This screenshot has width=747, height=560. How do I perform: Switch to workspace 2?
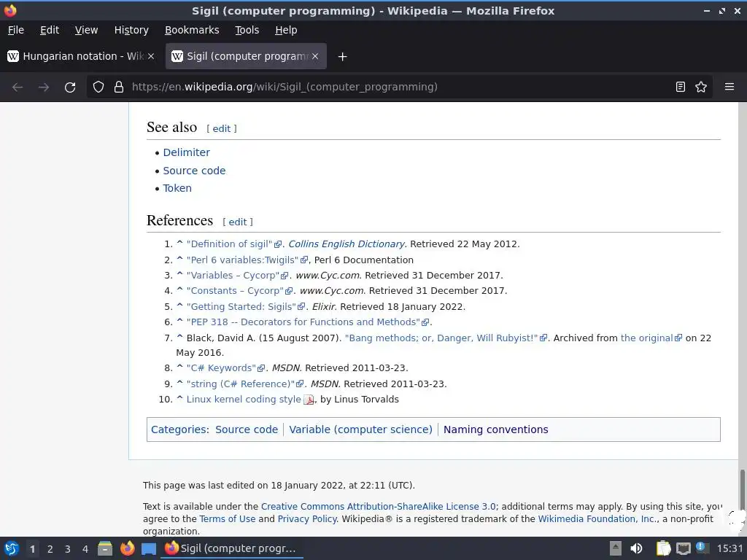point(50,549)
